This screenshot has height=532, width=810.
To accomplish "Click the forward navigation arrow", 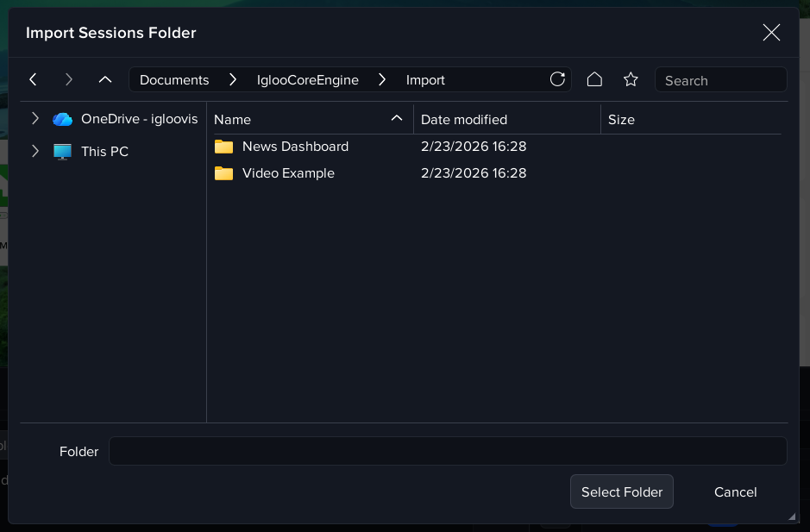I will (x=69, y=79).
